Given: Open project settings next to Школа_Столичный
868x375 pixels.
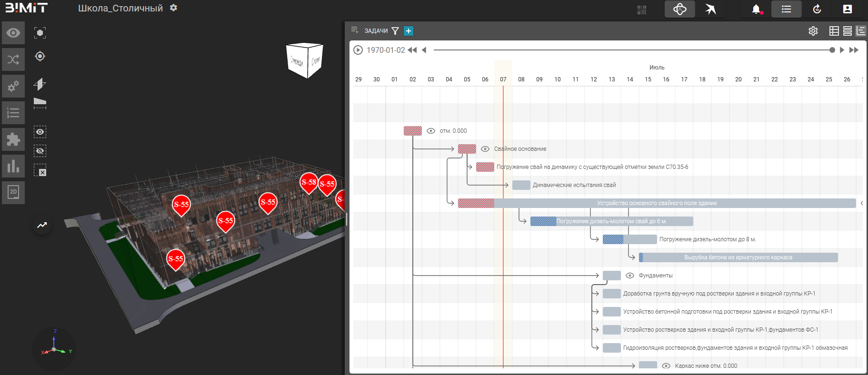Looking at the screenshot, I should pyautogui.click(x=174, y=8).
